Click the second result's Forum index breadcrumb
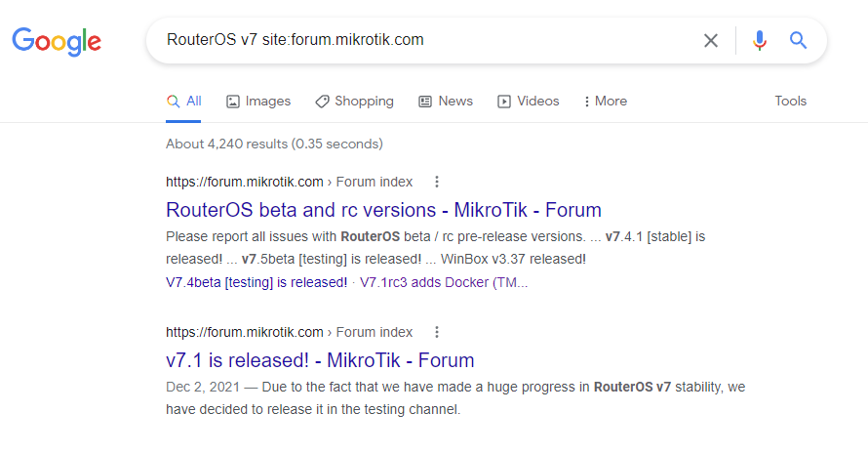Image resolution: width=868 pixels, height=454 pixels. click(x=375, y=332)
